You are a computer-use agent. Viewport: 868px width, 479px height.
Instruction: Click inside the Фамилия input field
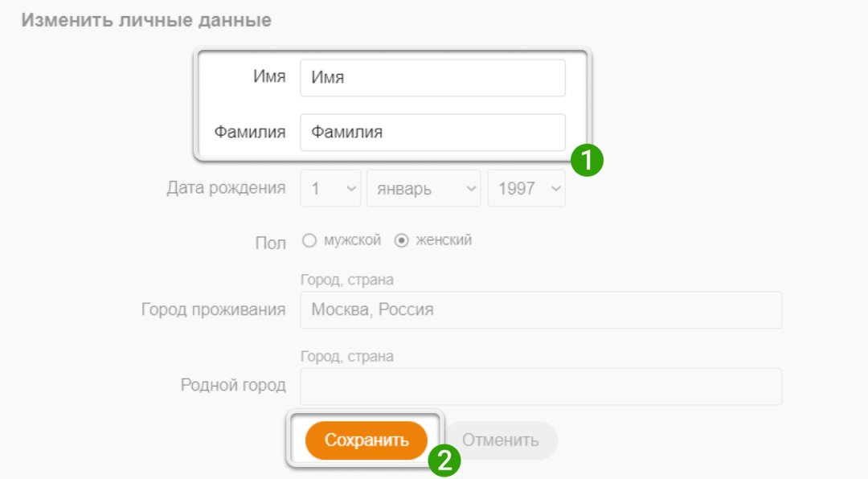click(432, 133)
